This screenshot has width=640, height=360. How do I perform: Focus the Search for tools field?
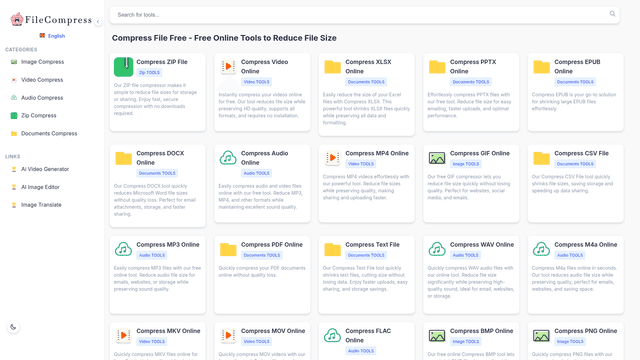(x=364, y=15)
